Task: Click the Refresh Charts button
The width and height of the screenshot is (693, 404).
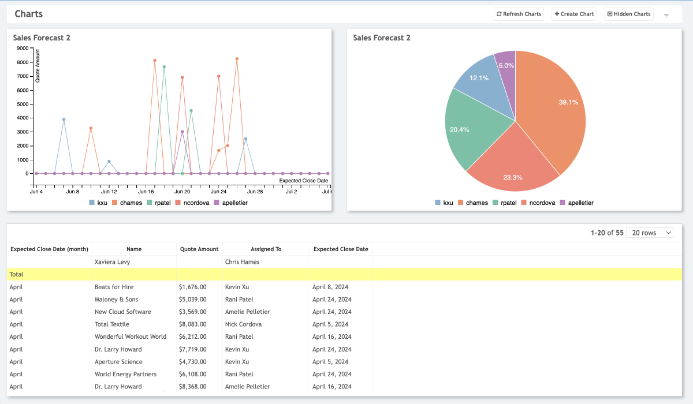Action: 519,14
